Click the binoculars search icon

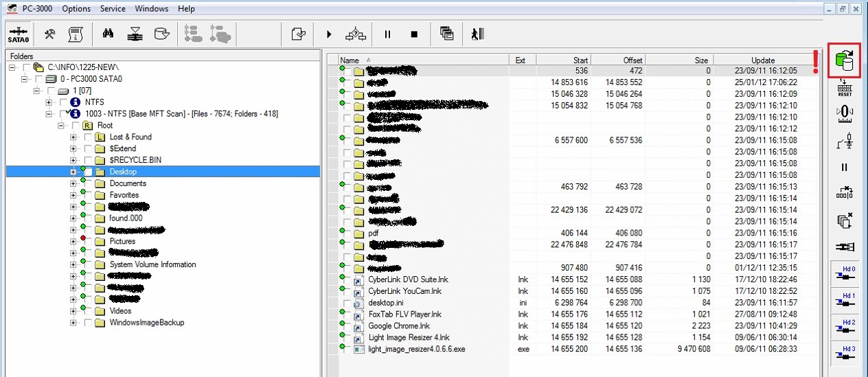coord(108,34)
